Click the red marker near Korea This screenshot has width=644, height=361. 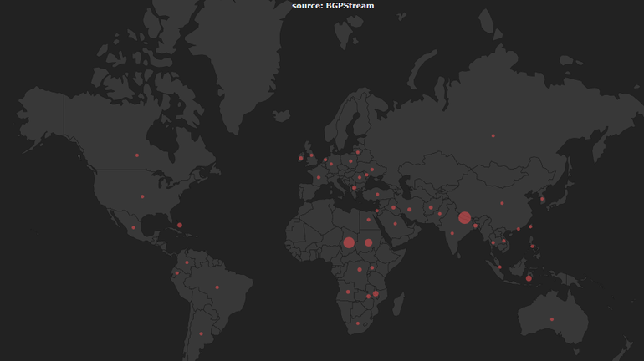pos(542,199)
